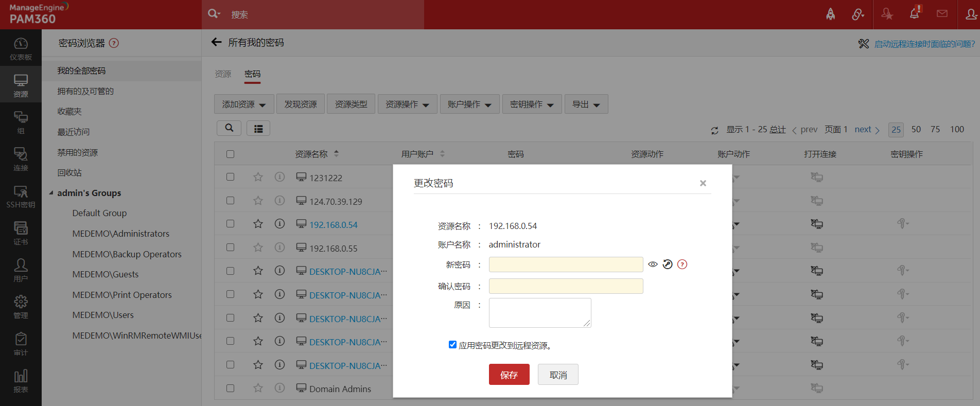Check the Domain Admins row checkbox
Viewport: 980px width, 406px height.
click(x=230, y=389)
